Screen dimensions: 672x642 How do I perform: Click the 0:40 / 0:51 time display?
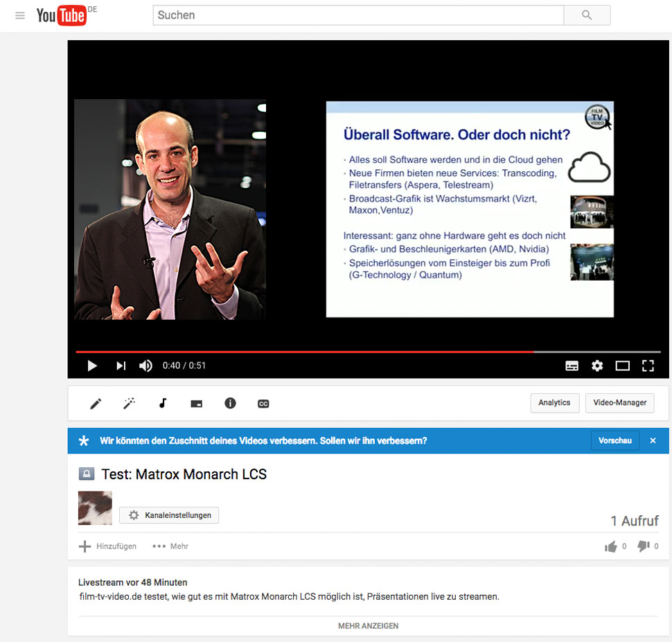(x=184, y=366)
